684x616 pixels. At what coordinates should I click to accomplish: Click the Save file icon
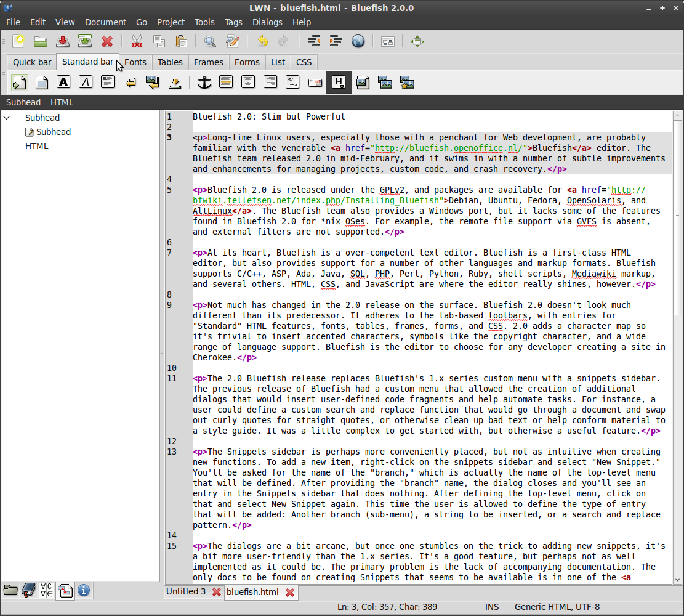tap(63, 41)
